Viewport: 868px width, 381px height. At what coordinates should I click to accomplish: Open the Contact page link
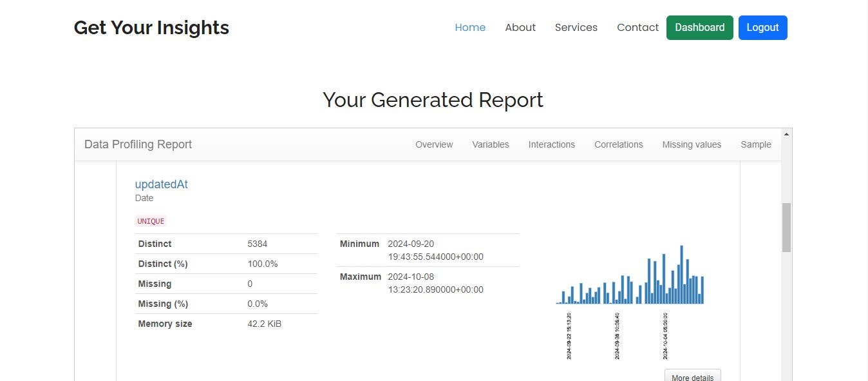pyautogui.click(x=637, y=27)
